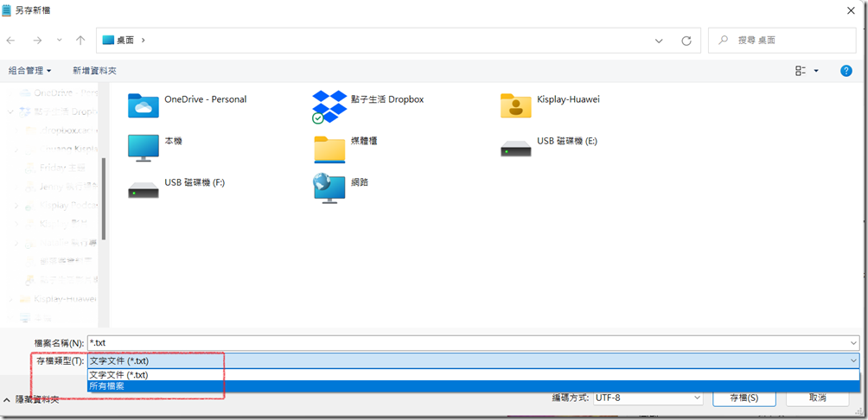The width and height of the screenshot is (868, 420).
Task: Open the 編碼方式 UTF-8 dropdown
Action: point(650,398)
